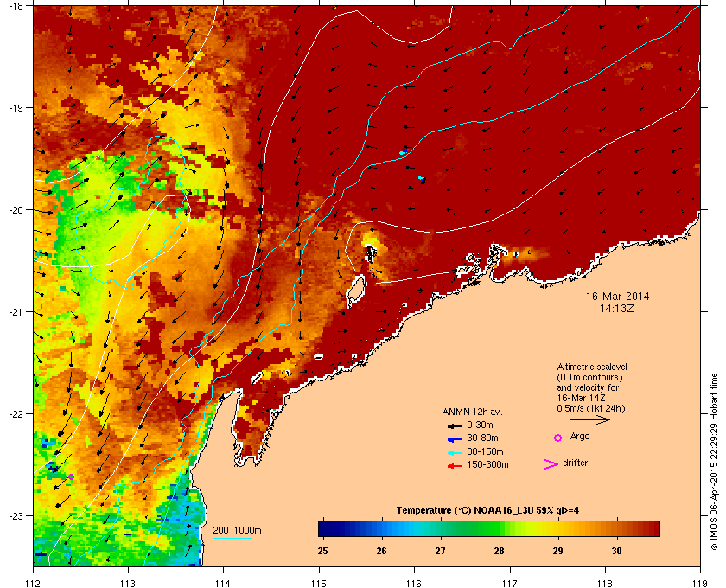Click the Temperature NOAA16_L3U colorbar title

coord(487,511)
